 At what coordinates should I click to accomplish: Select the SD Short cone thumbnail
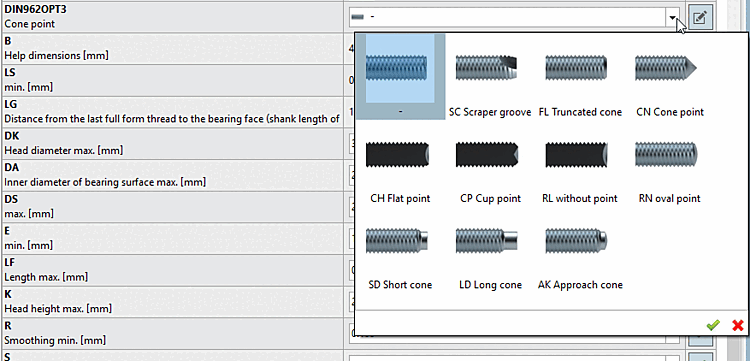(x=397, y=241)
